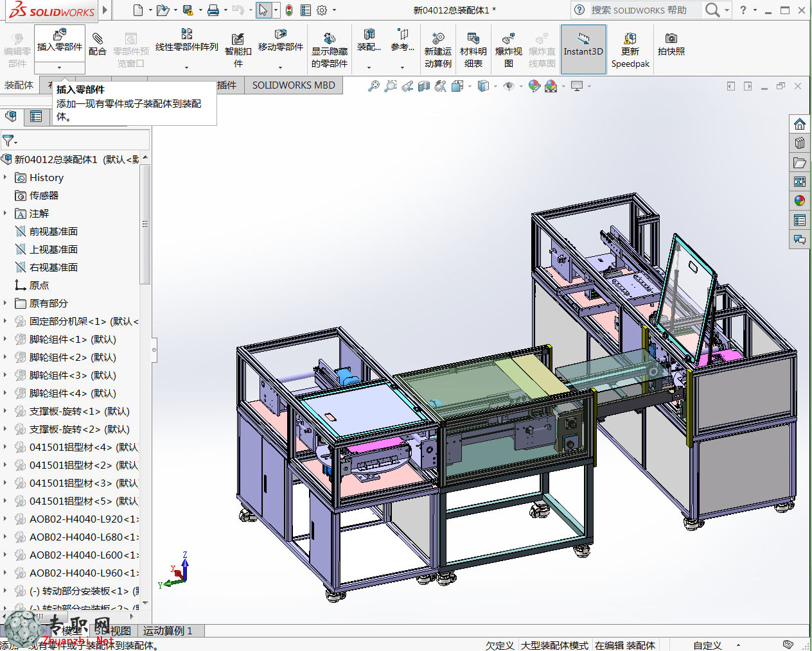Open File Explorer folder icon in task pane
This screenshot has width=812, height=651.
[800, 162]
